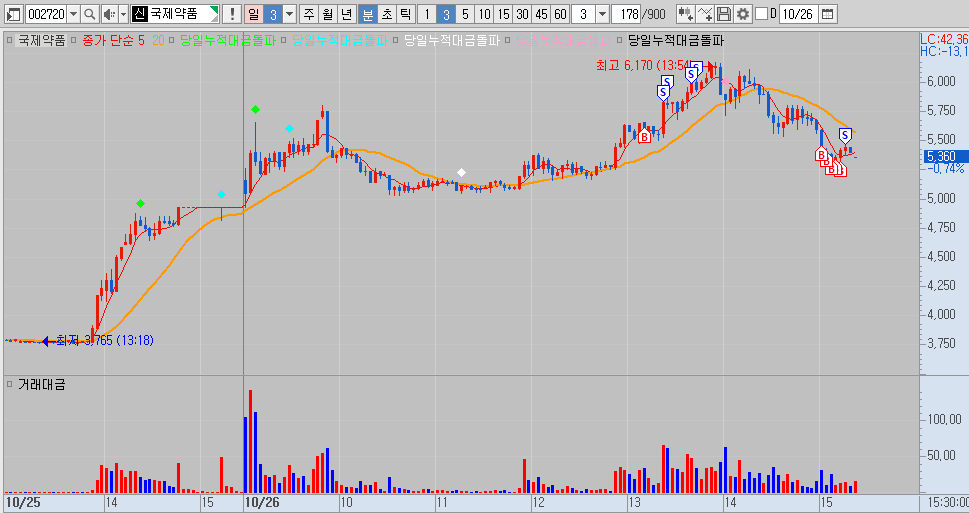Toggle the 종가 단순 moving average legend box
The image size is (969, 513).
(x=74, y=41)
